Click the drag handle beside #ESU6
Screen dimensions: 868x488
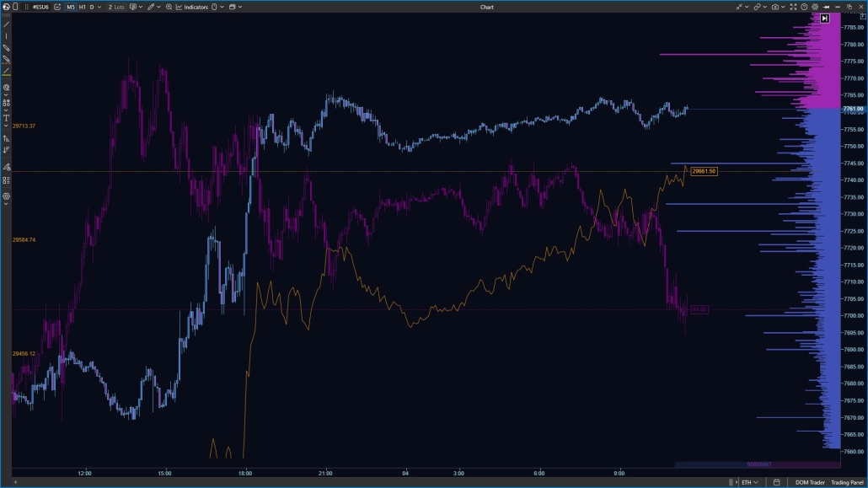coord(27,8)
